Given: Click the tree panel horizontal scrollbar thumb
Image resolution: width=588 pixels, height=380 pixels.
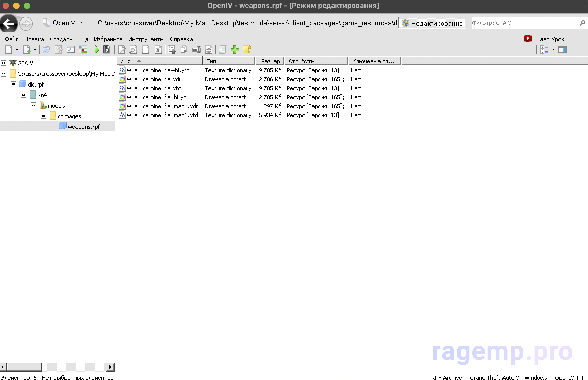Looking at the screenshot, I should (24, 367).
